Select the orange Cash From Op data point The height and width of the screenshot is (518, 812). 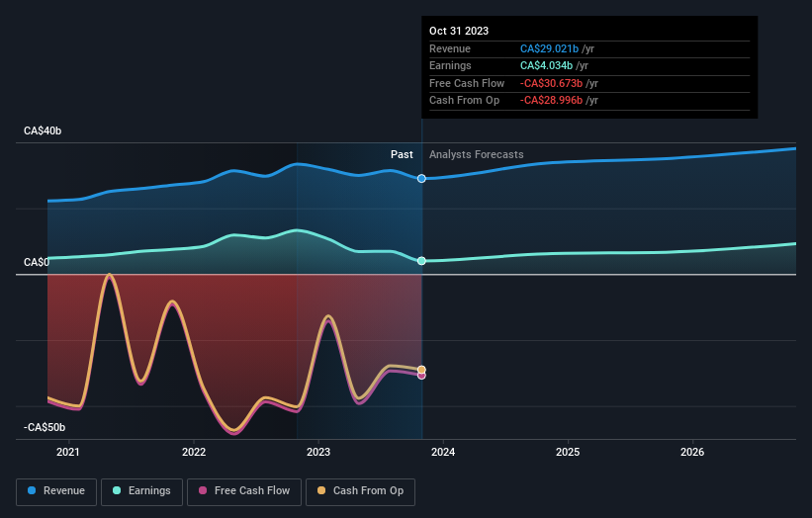tap(421, 370)
